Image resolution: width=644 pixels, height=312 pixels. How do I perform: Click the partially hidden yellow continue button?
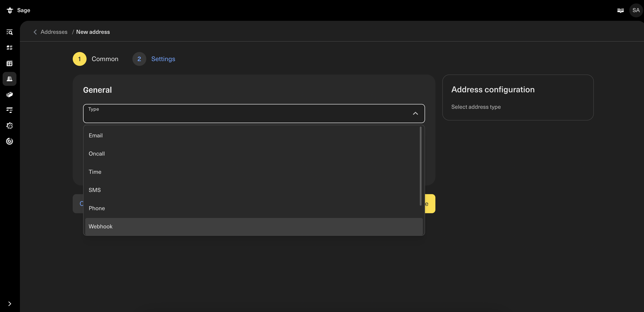pos(430,204)
